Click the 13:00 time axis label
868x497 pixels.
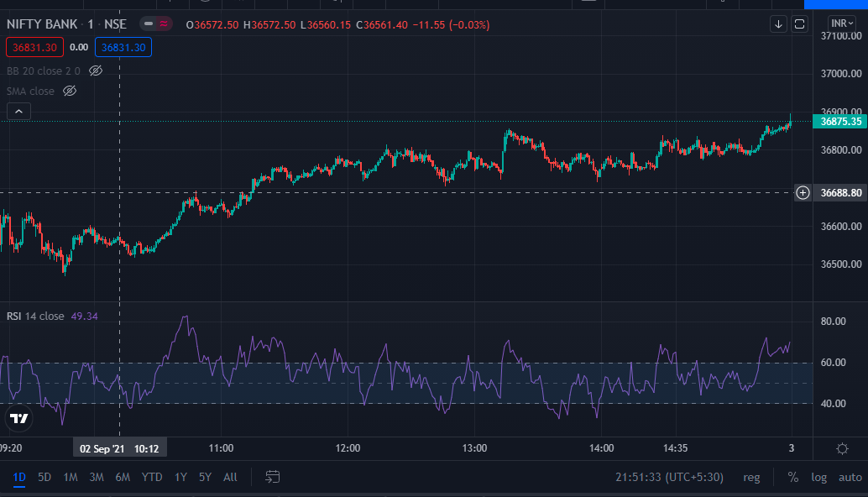tap(474, 448)
